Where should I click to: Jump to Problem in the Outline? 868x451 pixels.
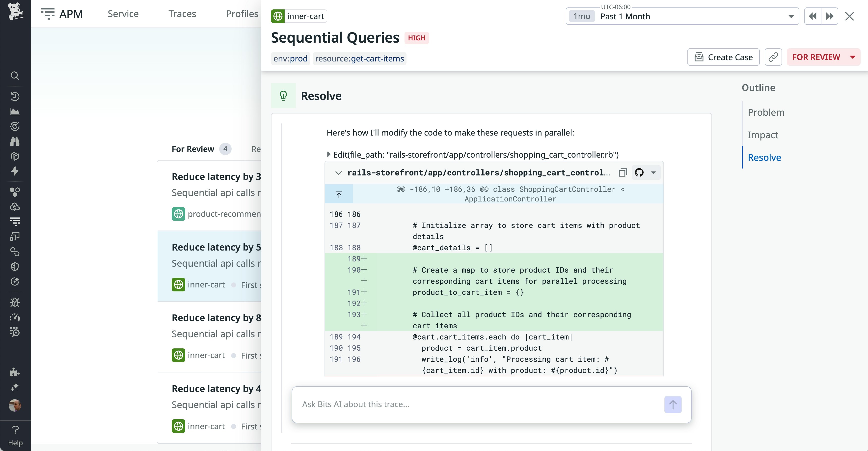766,112
